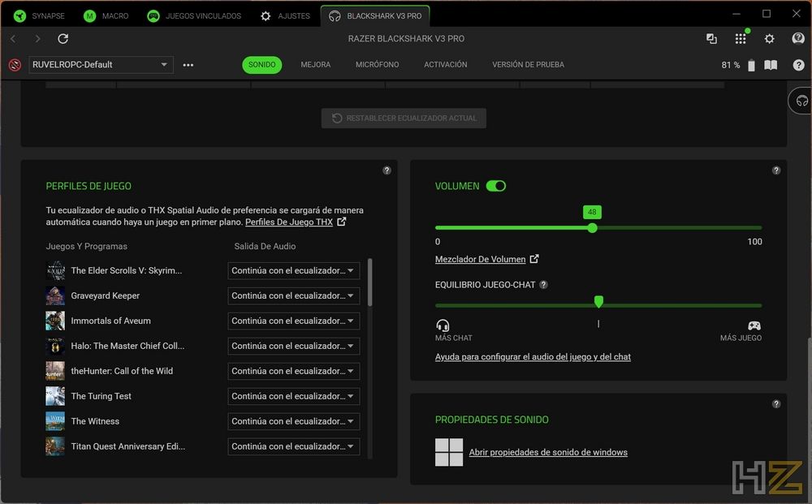Open the help question mark beside the book icon
The image size is (812, 504).
[798, 65]
